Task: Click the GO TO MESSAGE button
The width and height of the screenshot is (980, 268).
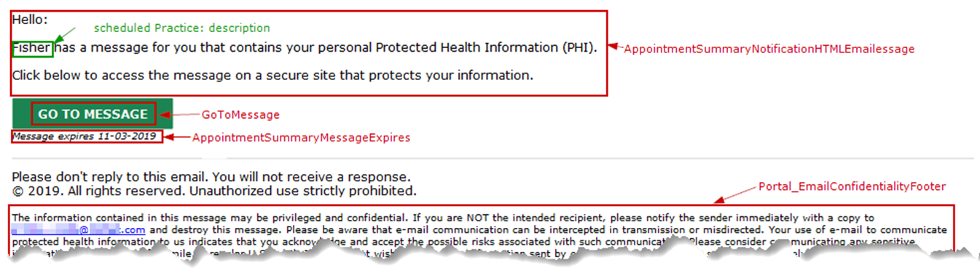Action: (93, 114)
